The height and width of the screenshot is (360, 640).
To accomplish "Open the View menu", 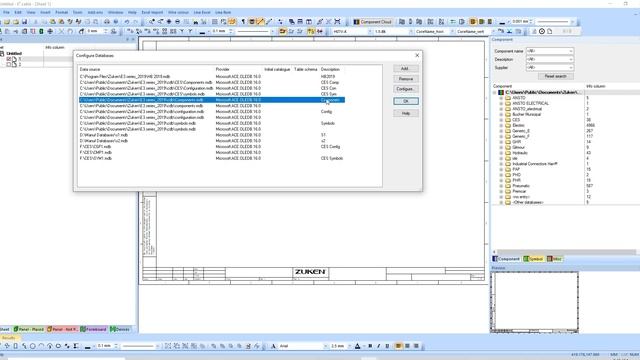I will coord(31,13).
